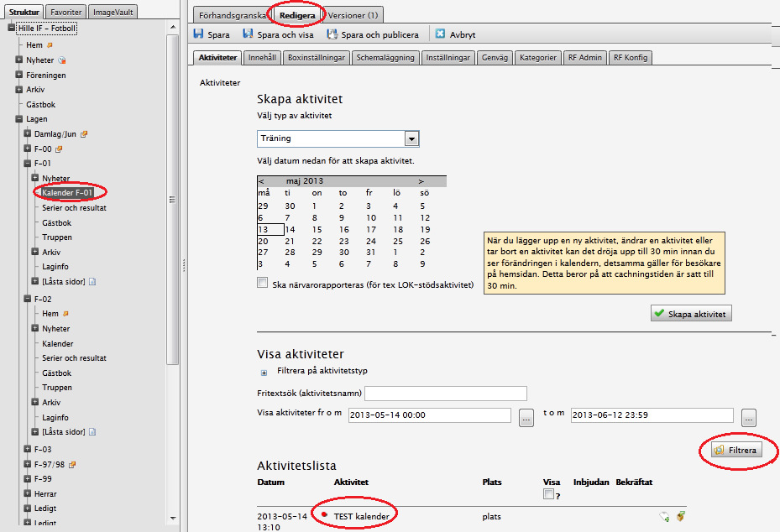Click the Spara floppy disk icon
The image size is (780, 532).
click(198, 34)
